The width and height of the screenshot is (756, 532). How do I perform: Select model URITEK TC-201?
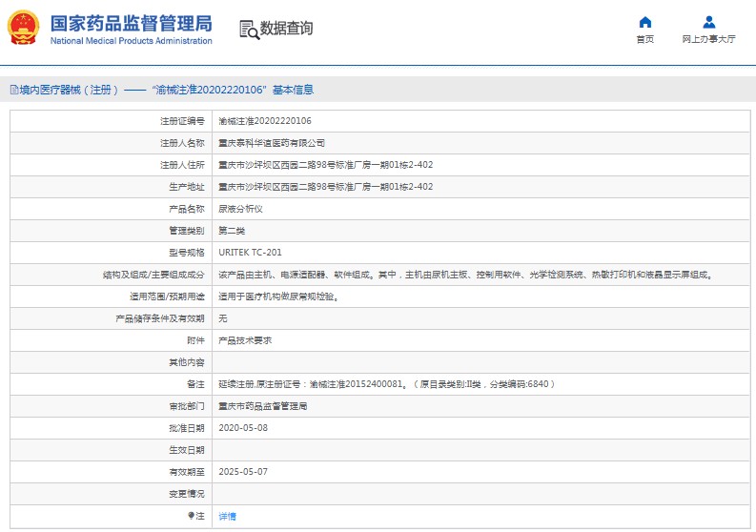250,253
